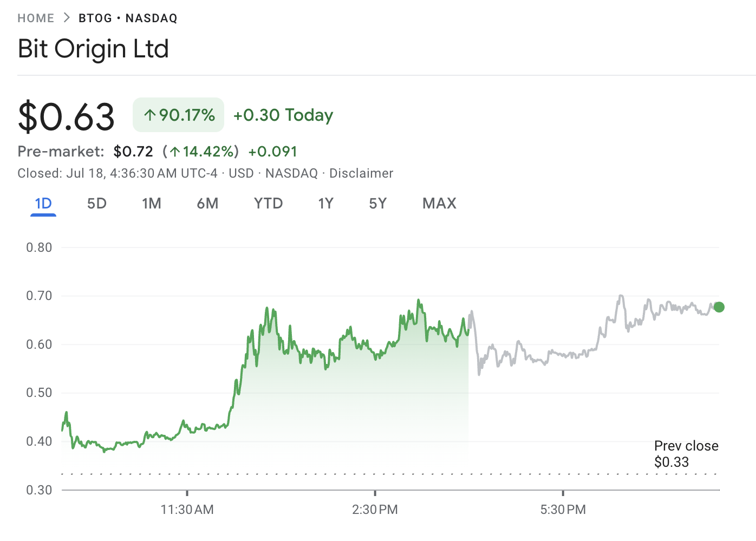Click the Prev close $0.33 label
The width and height of the screenshot is (756, 541).
tap(686, 454)
